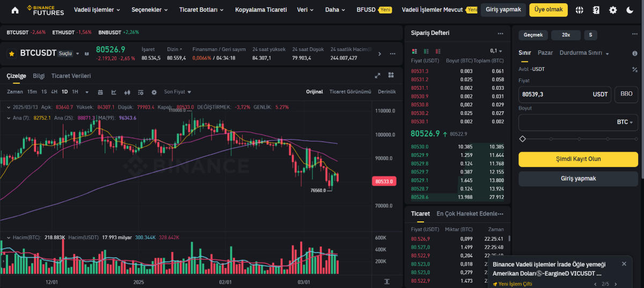644x288 pixels.
Task: Go to previous notification slide arrow
Action: point(596,284)
